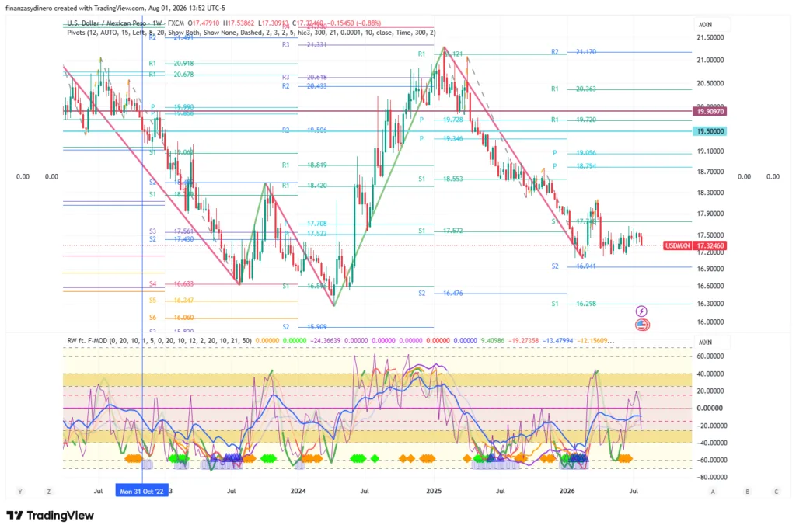The width and height of the screenshot is (796, 532).
Task: Click the 19.90970 horizontal line price label
Action: click(710, 111)
